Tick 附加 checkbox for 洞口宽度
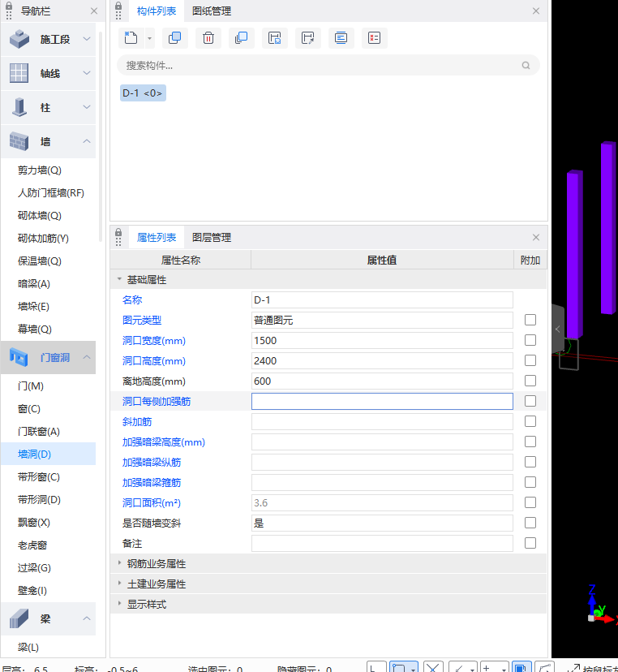Screen dimensions: 618x672 (530, 340)
